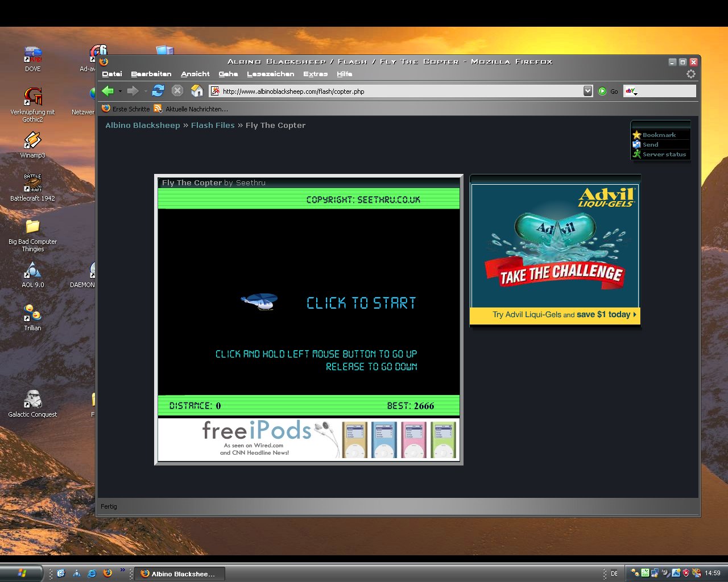This screenshot has height=582, width=728.
Task: Open the Winamp3 desktop shortcut
Action: click(x=32, y=141)
